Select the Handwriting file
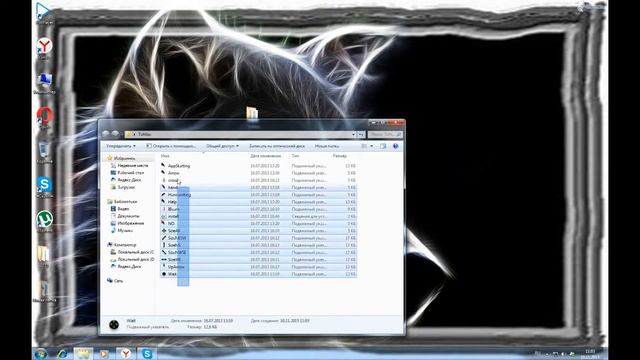 coord(258,195)
